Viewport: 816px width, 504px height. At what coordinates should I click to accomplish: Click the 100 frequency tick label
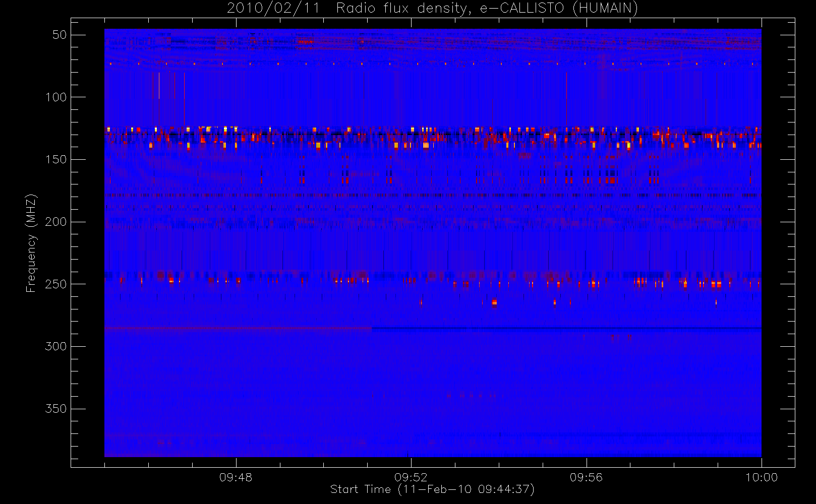(x=56, y=97)
